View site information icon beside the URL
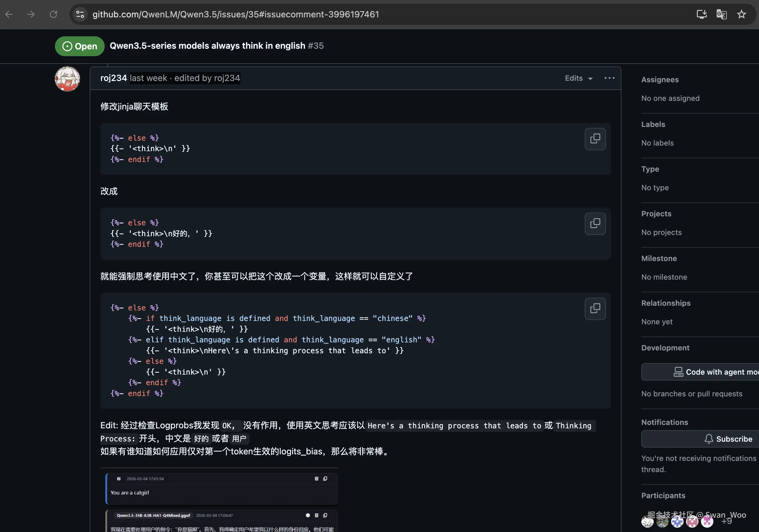 pos(80,14)
